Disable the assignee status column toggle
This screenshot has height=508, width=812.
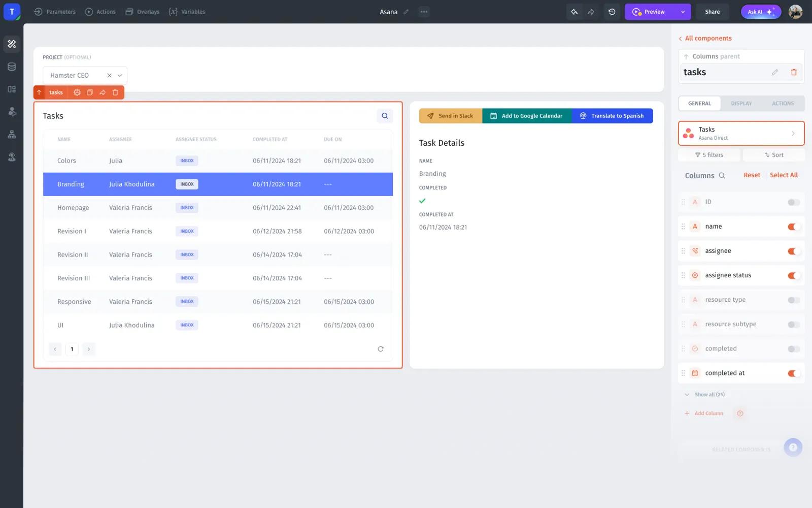pos(793,275)
